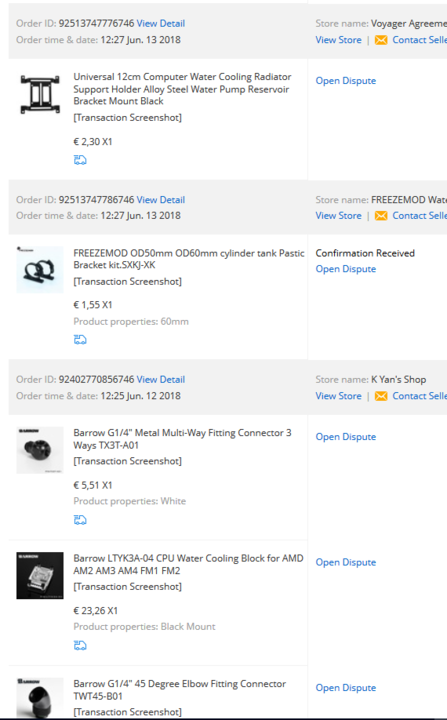Open View Store for K Yan's Shop
Screen dimensions: 447x720
pos(338,396)
